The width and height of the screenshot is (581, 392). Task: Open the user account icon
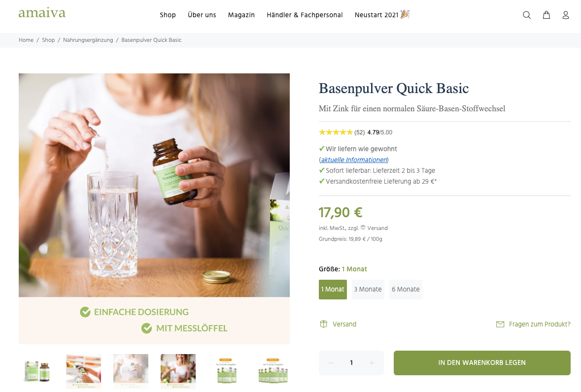coord(565,15)
